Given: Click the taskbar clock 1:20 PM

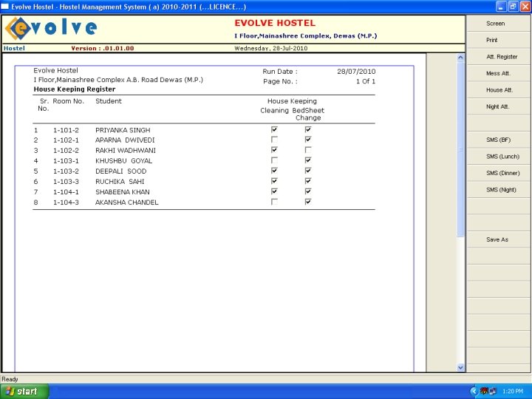Looking at the screenshot, I should (513, 392).
